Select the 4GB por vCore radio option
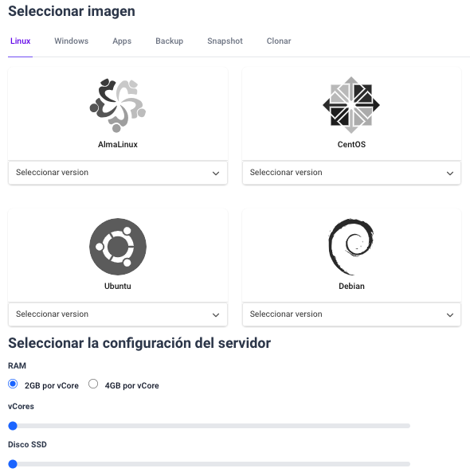 [x=93, y=384]
